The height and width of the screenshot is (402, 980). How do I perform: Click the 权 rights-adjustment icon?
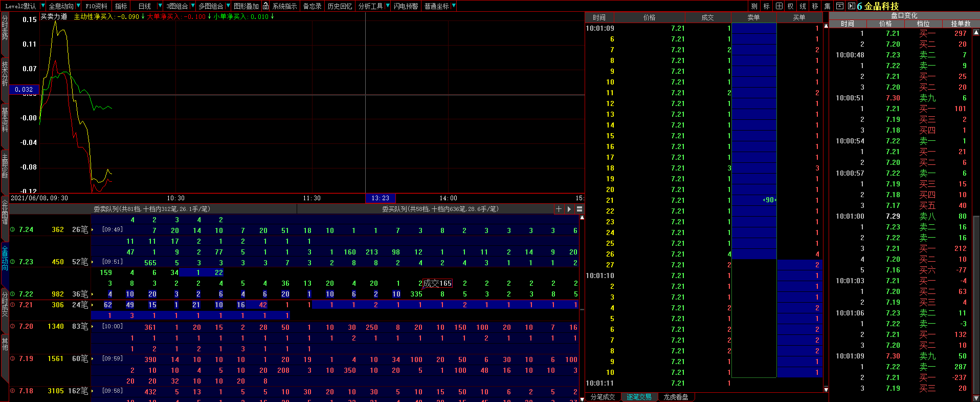(x=791, y=6)
